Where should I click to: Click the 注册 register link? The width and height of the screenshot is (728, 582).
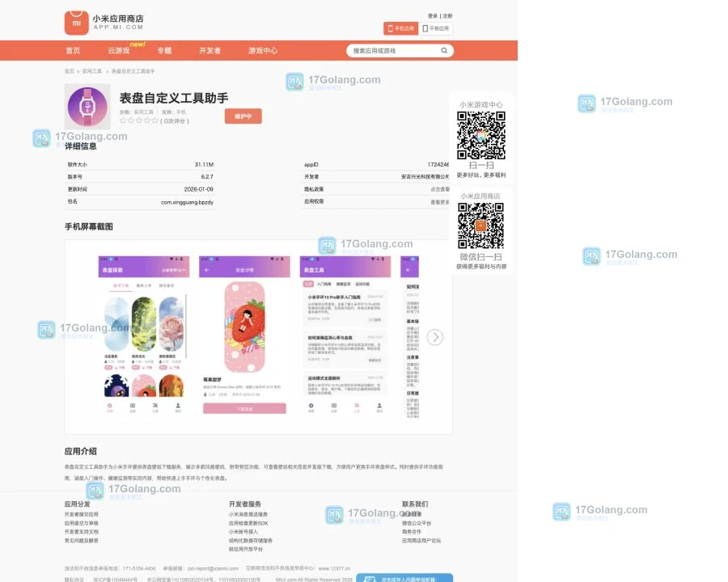coord(447,16)
